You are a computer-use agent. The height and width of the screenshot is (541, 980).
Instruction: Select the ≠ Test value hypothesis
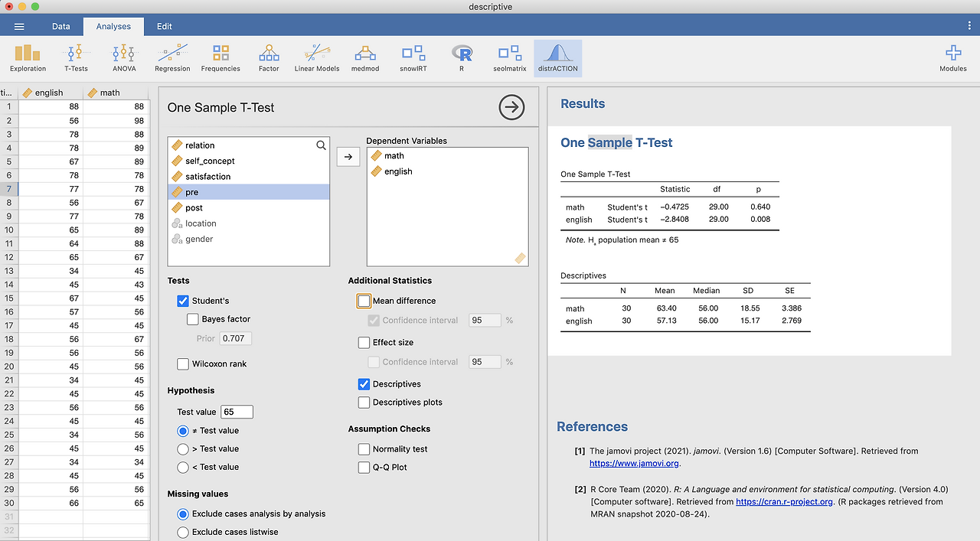tap(183, 431)
